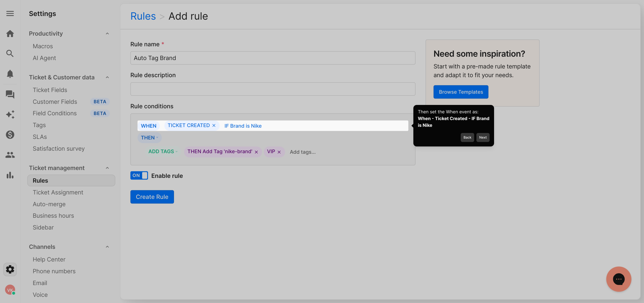Click the Add tags input
The width and height of the screenshot is (644, 303).
[303, 152]
